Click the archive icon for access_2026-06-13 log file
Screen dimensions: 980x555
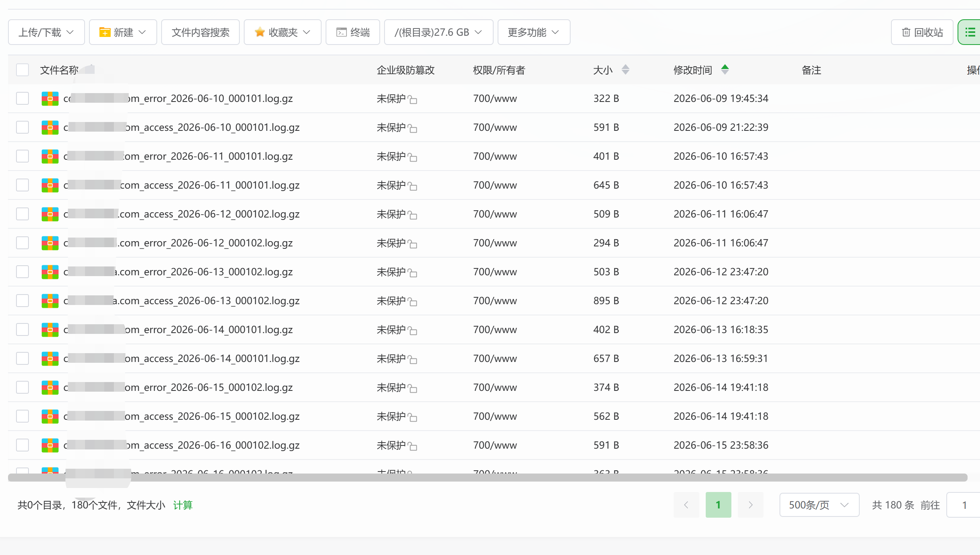click(x=50, y=301)
